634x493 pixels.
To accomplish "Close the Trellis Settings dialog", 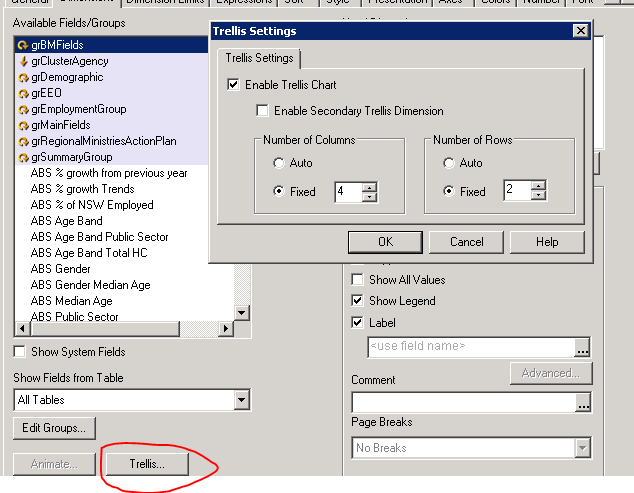I will (x=581, y=31).
